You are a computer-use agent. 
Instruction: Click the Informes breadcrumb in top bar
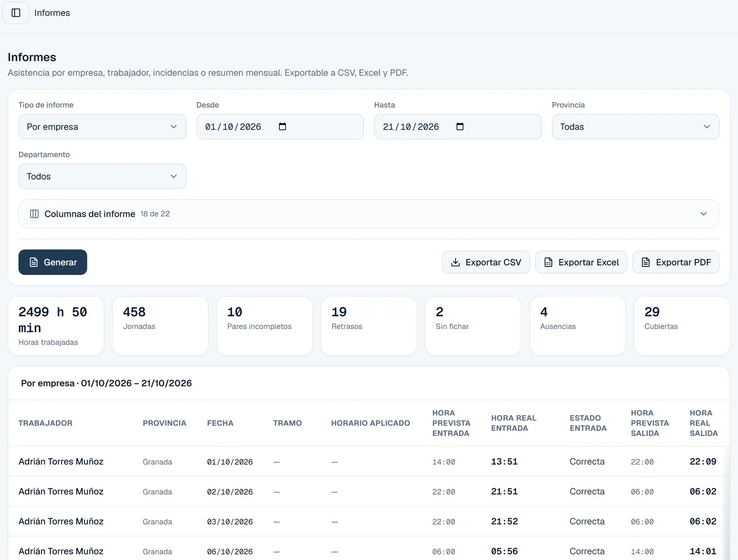(52, 13)
